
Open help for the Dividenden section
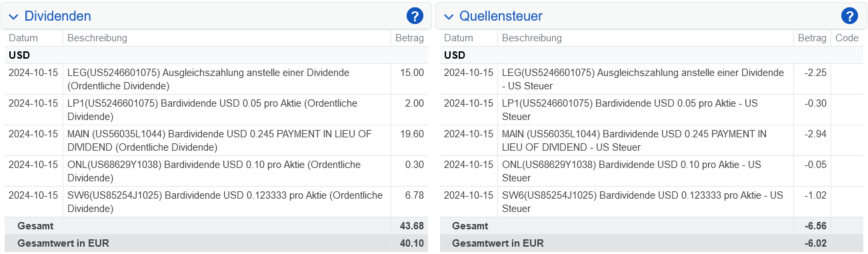click(x=415, y=16)
